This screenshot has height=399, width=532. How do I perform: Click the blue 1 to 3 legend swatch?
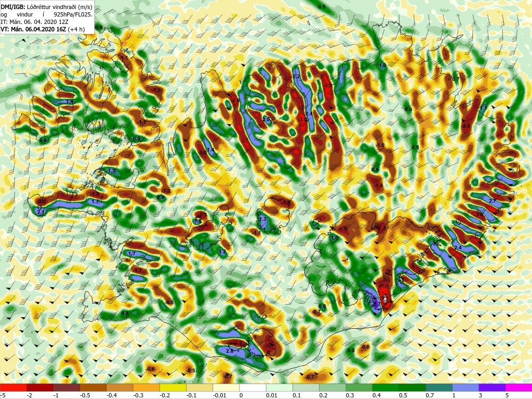[465, 387]
